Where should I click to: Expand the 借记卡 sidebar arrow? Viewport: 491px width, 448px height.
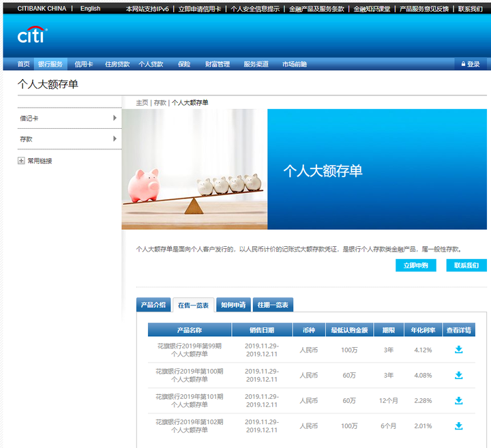[x=115, y=118]
